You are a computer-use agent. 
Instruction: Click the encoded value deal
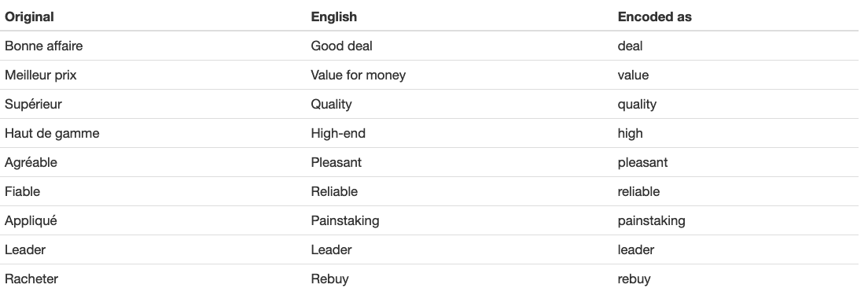click(x=630, y=46)
